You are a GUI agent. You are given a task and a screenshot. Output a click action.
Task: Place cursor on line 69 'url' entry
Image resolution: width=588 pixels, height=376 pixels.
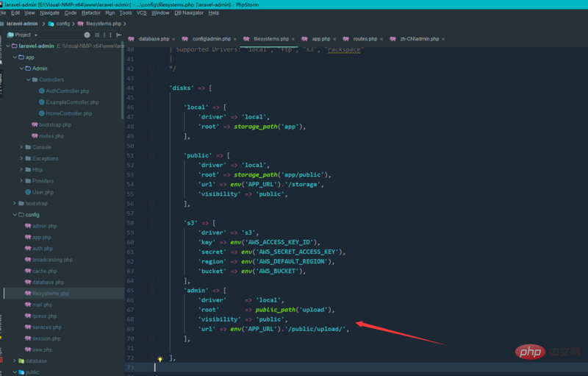[273, 329]
